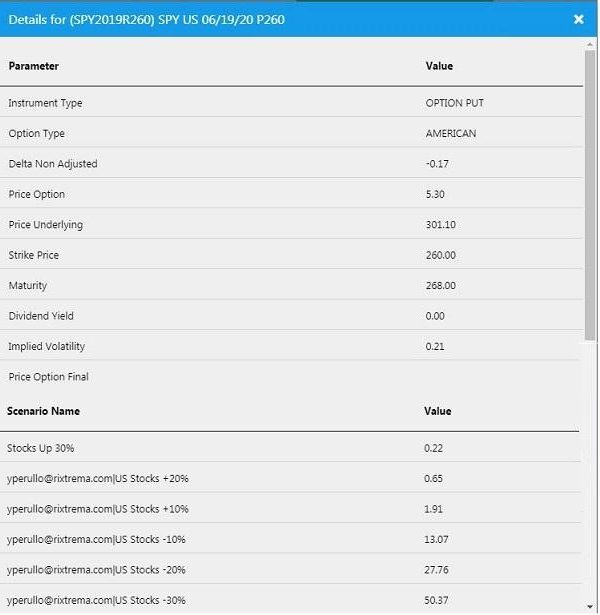Close the SPY option details dialog

(578, 19)
